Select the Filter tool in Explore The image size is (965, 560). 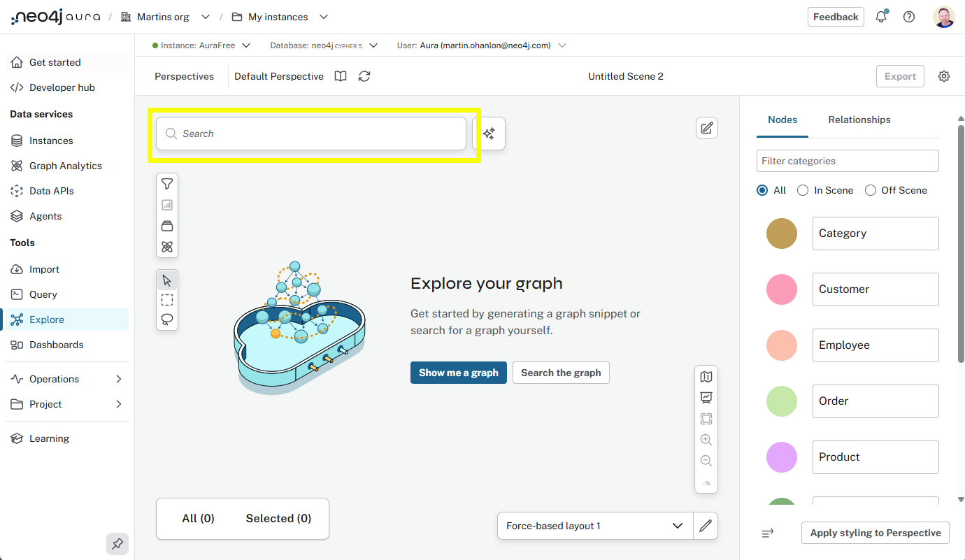coord(167,184)
